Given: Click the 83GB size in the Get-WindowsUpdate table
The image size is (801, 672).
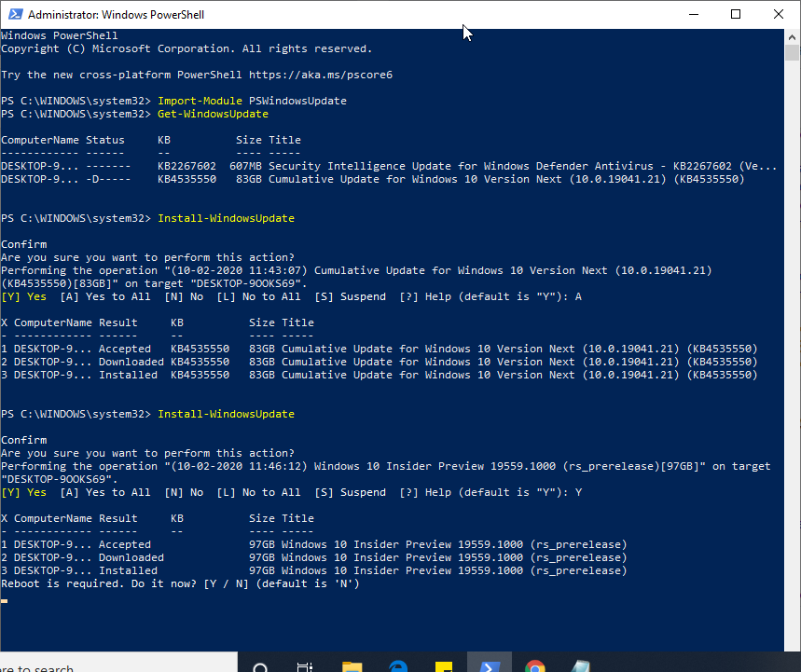Looking at the screenshot, I should tap(249, 179).
